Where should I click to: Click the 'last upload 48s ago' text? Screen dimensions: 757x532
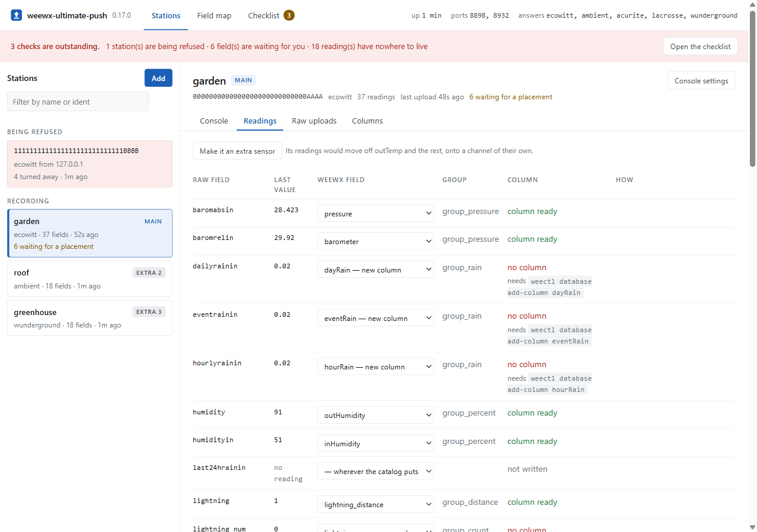click(x=432, y=97)
